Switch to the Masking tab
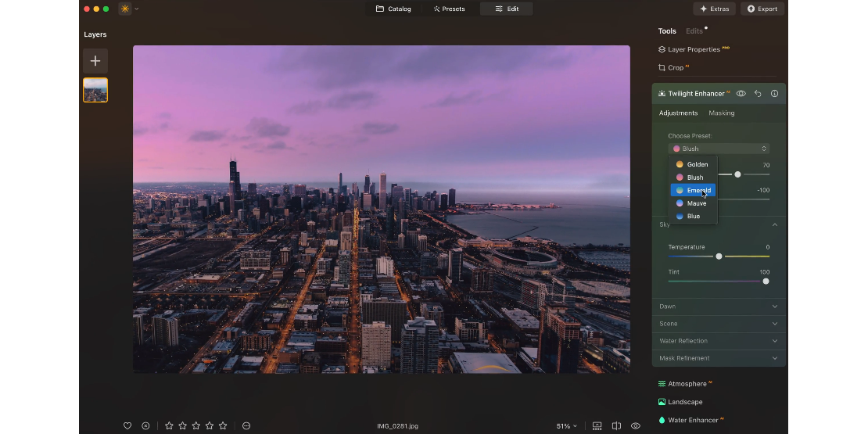Screen dimensions: 868x434 [721, 113]
